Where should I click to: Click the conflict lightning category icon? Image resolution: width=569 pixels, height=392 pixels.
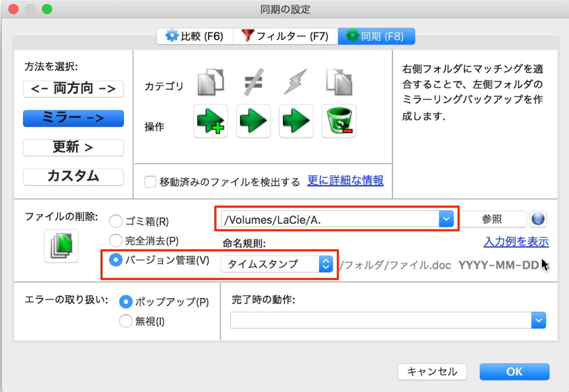[x=296, y=82]
